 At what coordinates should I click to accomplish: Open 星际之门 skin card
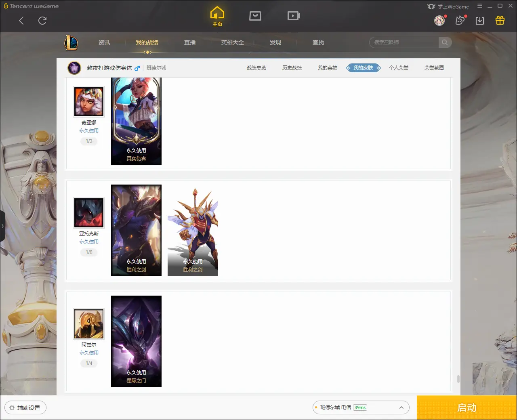136,341
